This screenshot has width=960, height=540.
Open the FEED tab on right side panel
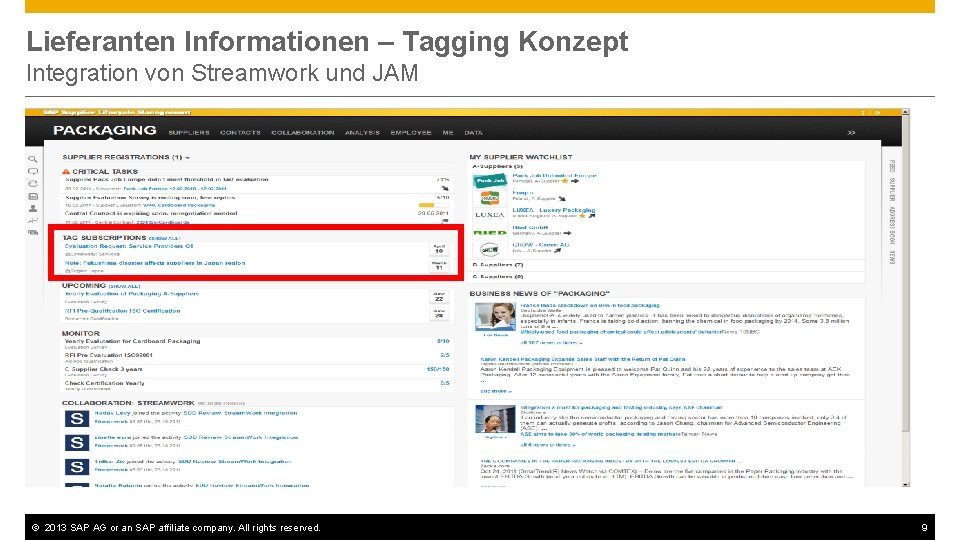[892, 167]
